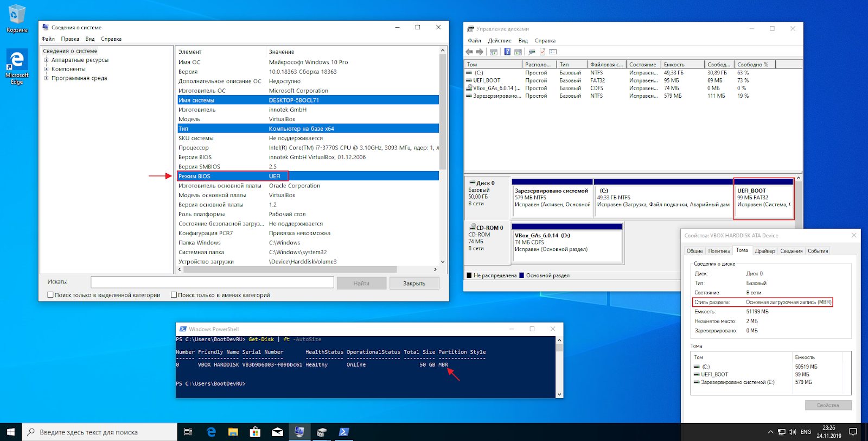Open Файл menu in Disk Management
This screenshot has height=441, width=868.
coord(475,41)
